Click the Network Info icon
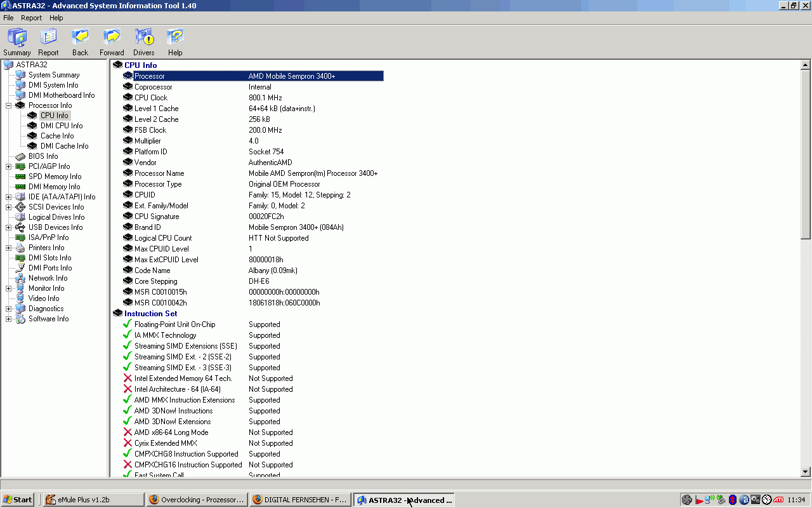 tap(20, 278)
